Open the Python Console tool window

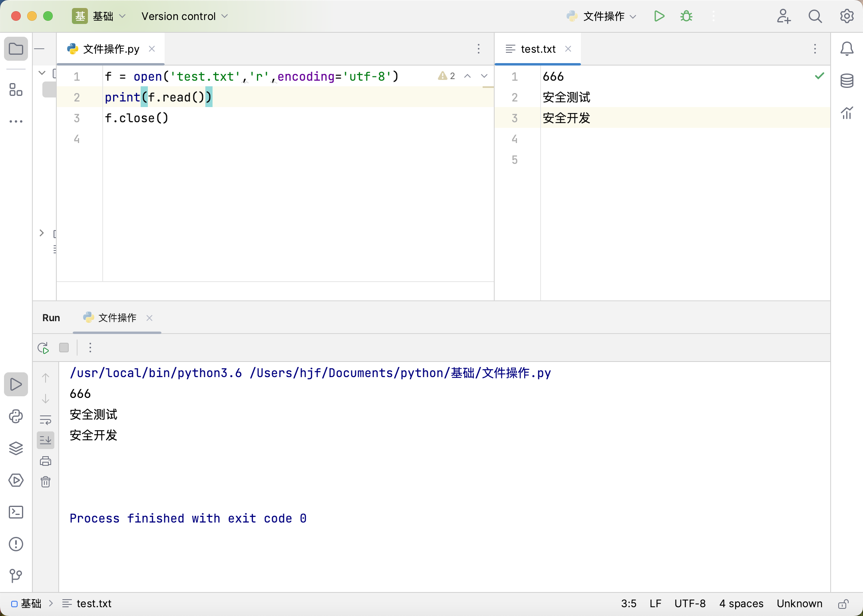click(x=16, y=416)
